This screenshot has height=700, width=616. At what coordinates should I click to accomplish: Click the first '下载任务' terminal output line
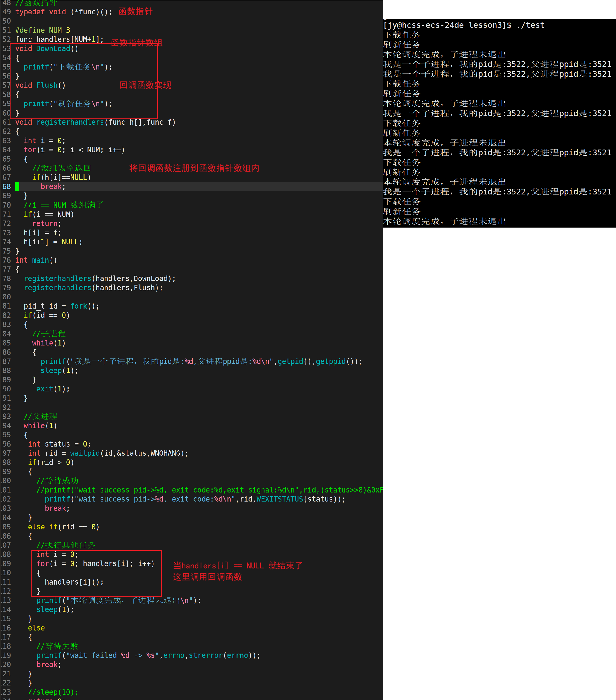(402, 35)
